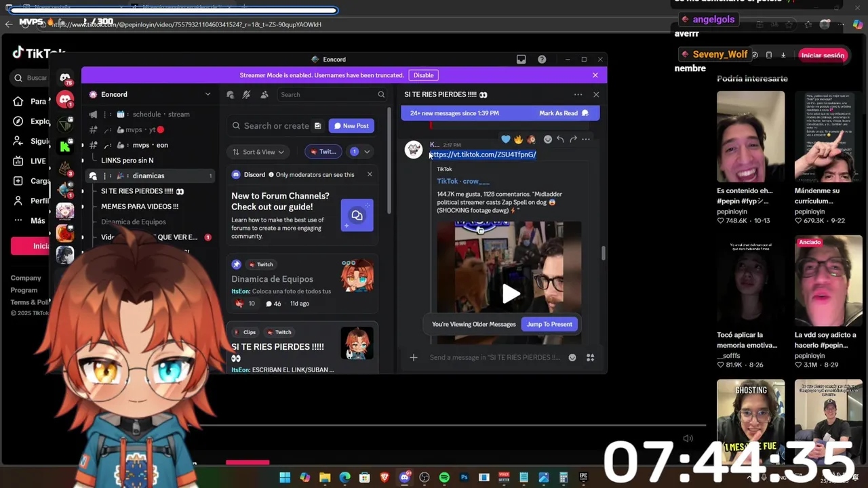Viewport: 868px width, 488px height.
Task: Open SI TE RIES PIERDES thread in sidebar
Action: (x=142, y=191)
